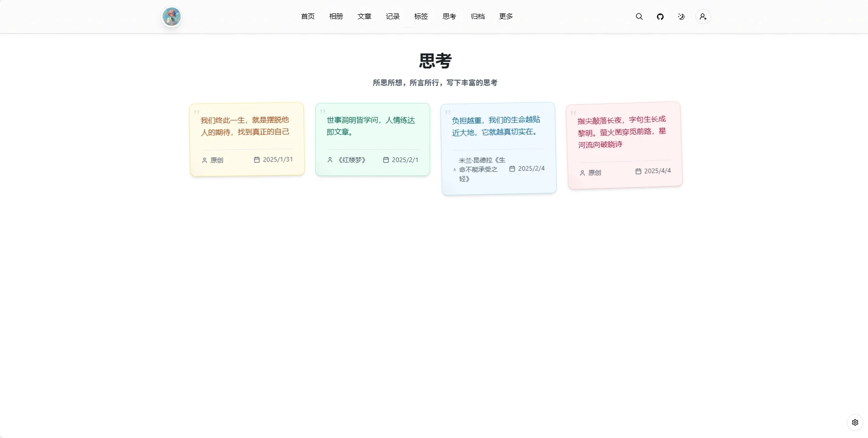
Task: Click the calendar icon beside 2025/1/31
Action: (x=257, y=160)
